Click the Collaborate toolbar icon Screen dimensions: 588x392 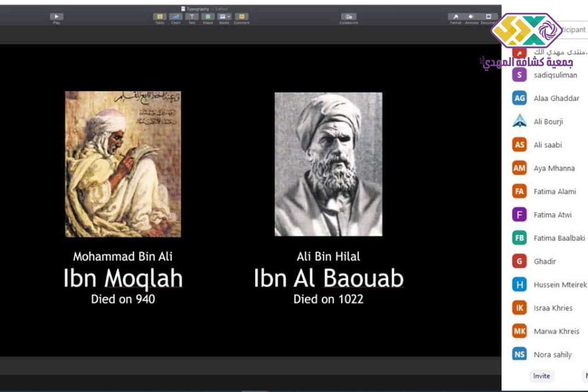pos(349,17)
